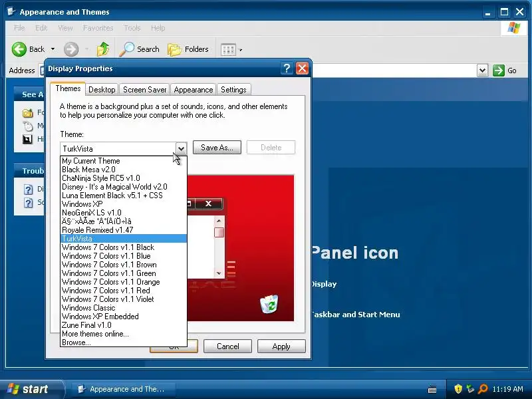Choose Windows 7 Colors v1.1 Orange
This screenshot has height=399, width=532.
[124, 282]
